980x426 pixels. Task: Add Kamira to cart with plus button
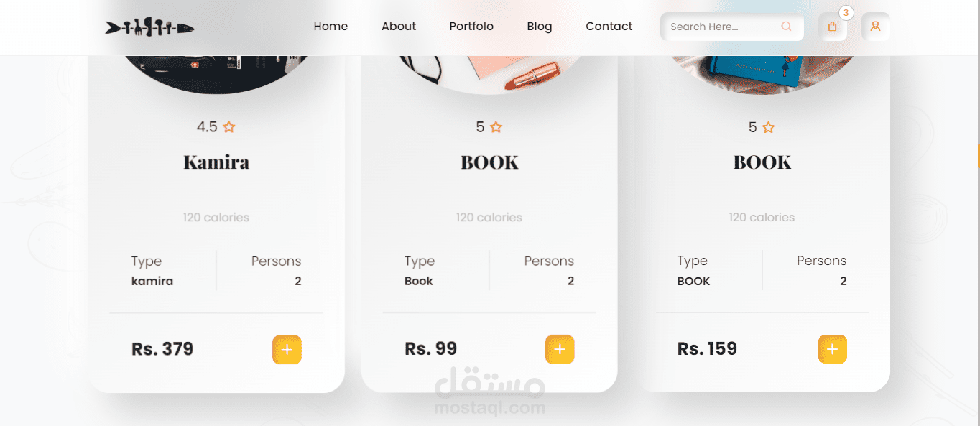click(287, 350)
